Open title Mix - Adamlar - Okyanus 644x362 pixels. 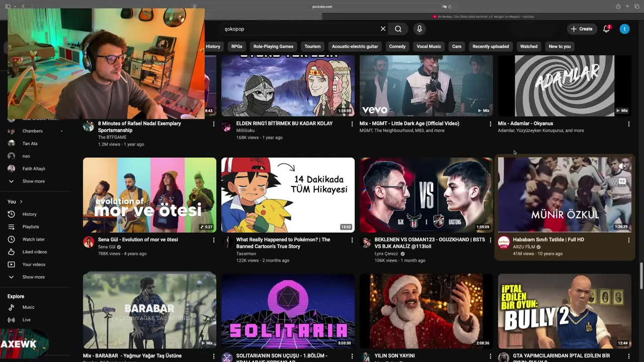click(525, 124)
